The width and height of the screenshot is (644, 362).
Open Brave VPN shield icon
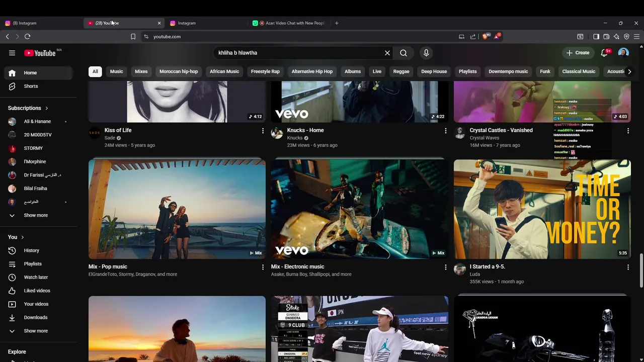point(626,37)
